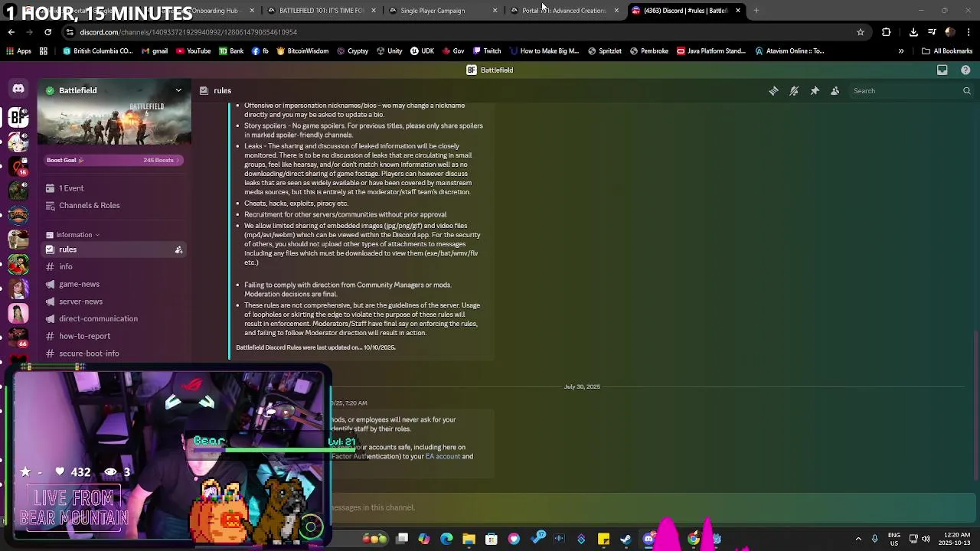Toggle the member list icon
The height and width of the screenshot is (551, 980).
835,91
